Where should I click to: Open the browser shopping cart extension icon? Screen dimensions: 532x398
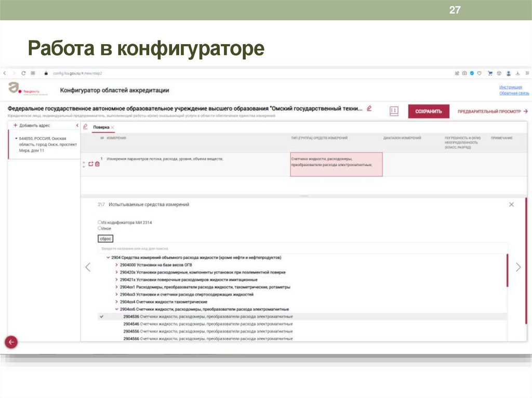click(x=490, y=73)
